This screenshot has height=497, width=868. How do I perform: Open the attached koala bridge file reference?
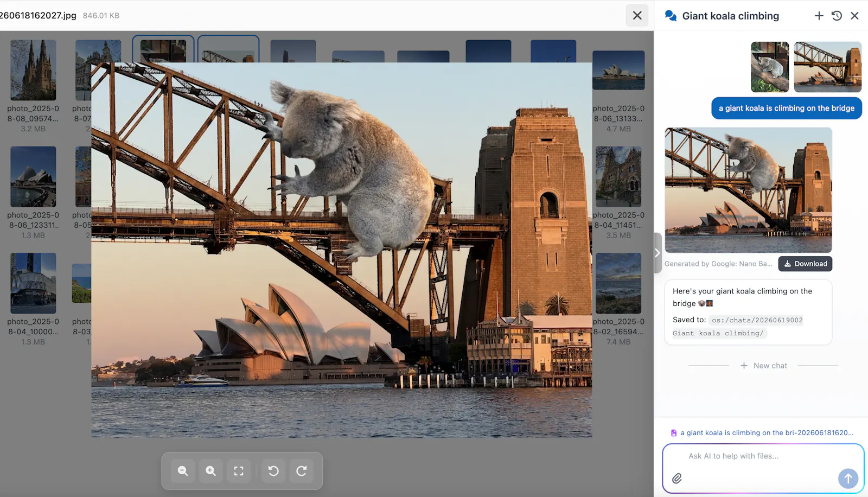pos(762,433)
